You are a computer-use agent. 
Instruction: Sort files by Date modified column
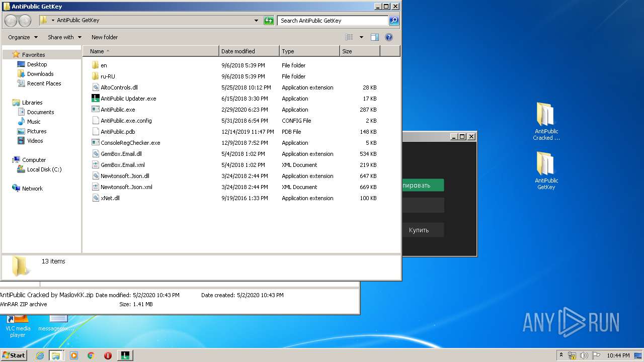click(249, 51)
